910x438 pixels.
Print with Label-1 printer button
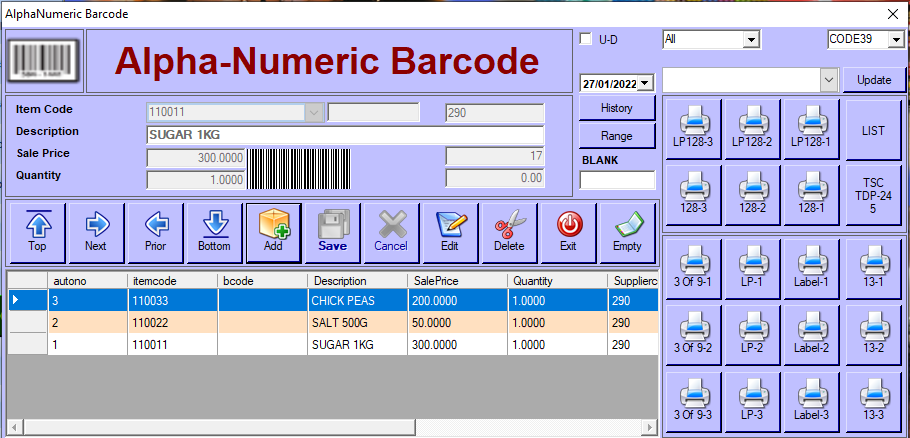(x=812, y=263)
